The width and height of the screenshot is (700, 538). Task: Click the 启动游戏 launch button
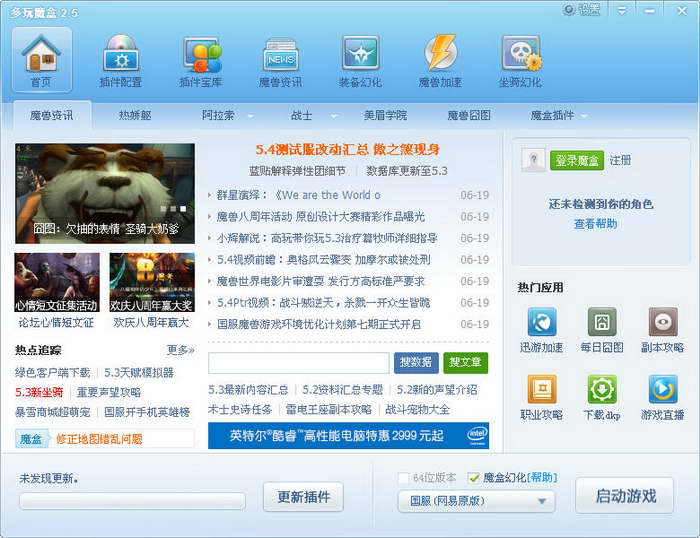click(625, 496)
